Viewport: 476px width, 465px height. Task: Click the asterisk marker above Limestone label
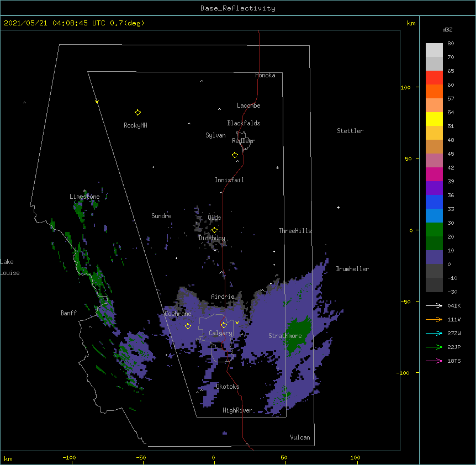85,191
